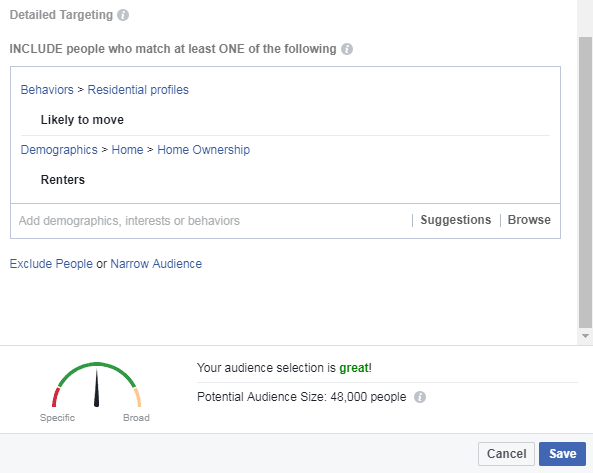593x473 pixels.
Task: Select the Renters targeting entry
Action: 63,180
